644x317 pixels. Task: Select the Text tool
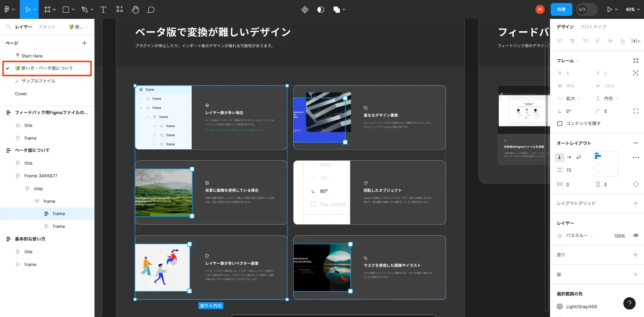(x=103, y=9)
